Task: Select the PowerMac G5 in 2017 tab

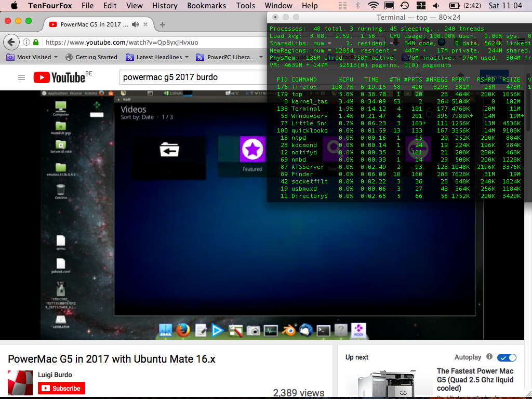Action: click(94, 24)
